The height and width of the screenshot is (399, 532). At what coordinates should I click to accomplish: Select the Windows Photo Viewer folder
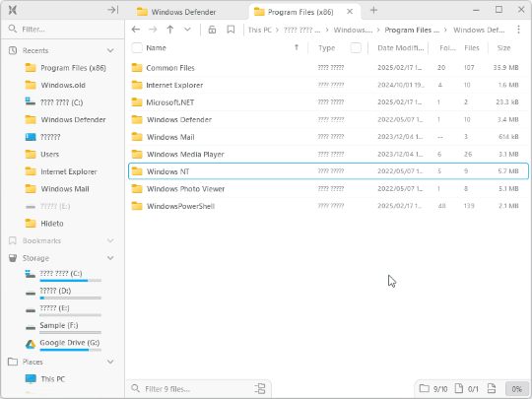pyautogui.click(x=328, y=189)
